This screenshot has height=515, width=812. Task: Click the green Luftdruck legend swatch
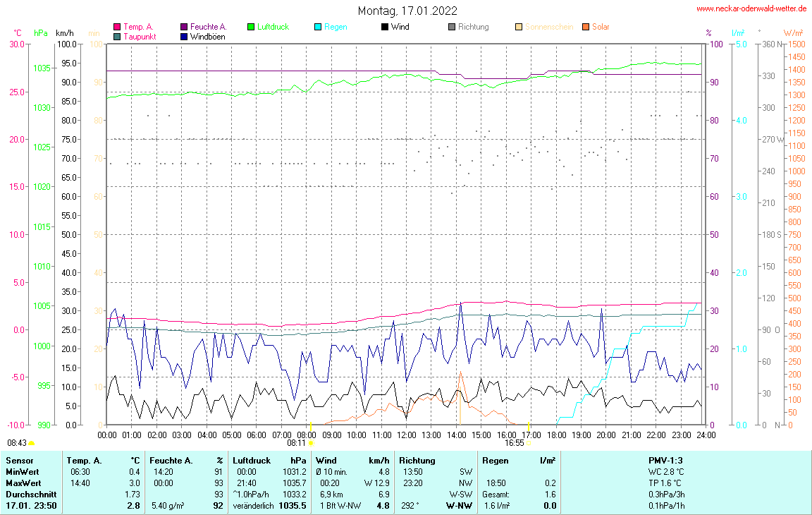click(x=251, y=27)
